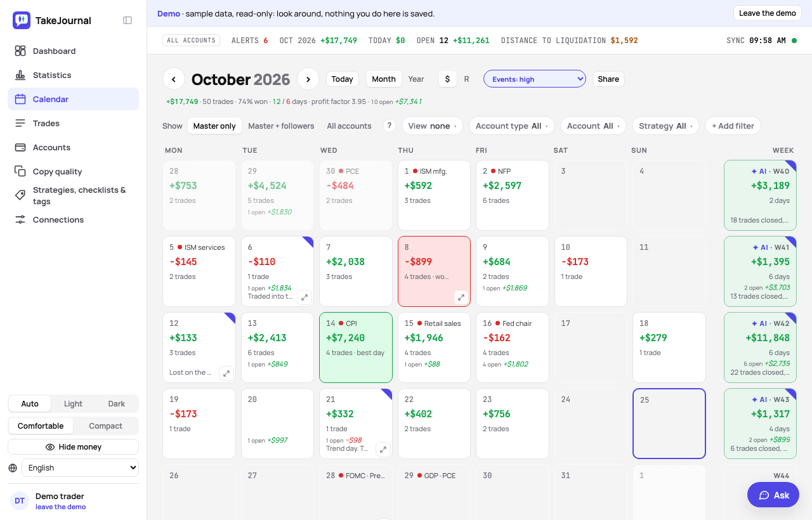Image resolution: width=812 pixels, height=520 pixels.
Task: Open the question mark help icon
Action: (390, 126)
